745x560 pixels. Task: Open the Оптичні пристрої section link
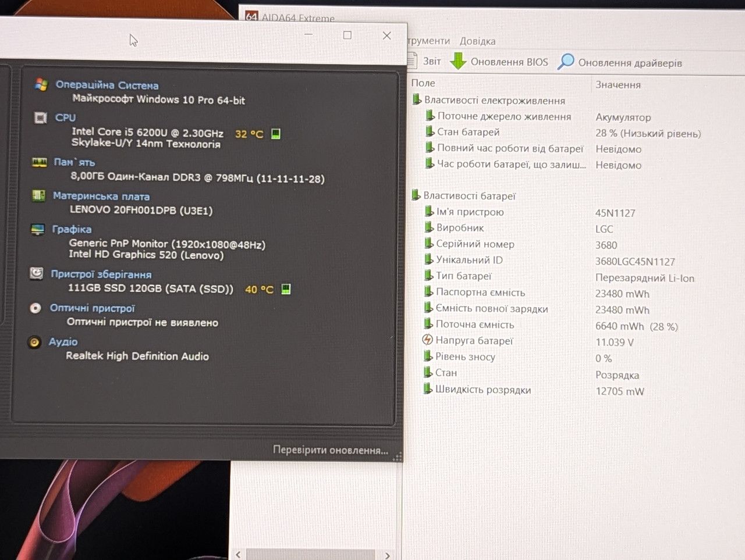point(92,308)
